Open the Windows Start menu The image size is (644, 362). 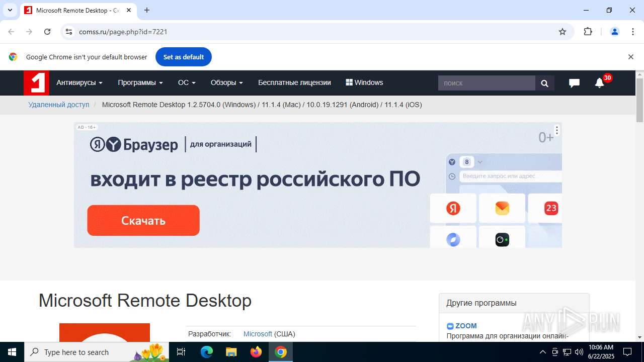(x=12, y=352)
